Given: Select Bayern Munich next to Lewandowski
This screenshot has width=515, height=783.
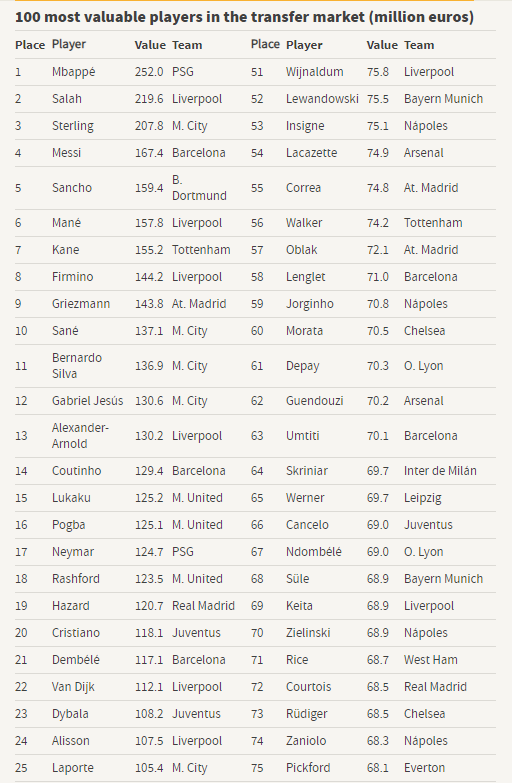Looking at the screenshot, I should tap(443, 99).
